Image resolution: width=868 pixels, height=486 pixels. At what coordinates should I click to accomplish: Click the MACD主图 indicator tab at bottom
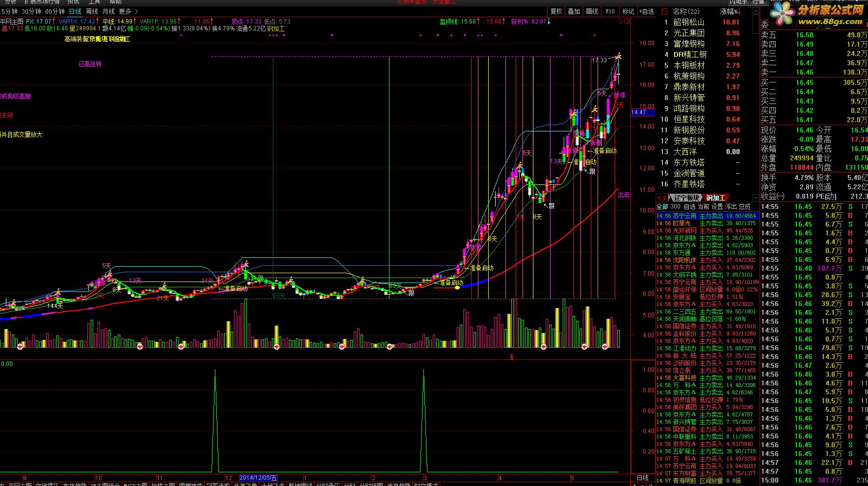click(135, 484)
